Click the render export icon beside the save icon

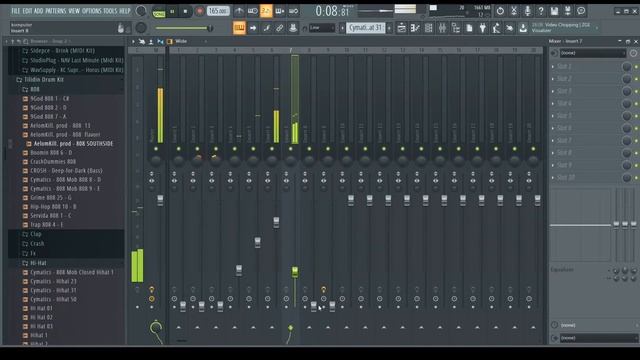click(x=568, y=11)
